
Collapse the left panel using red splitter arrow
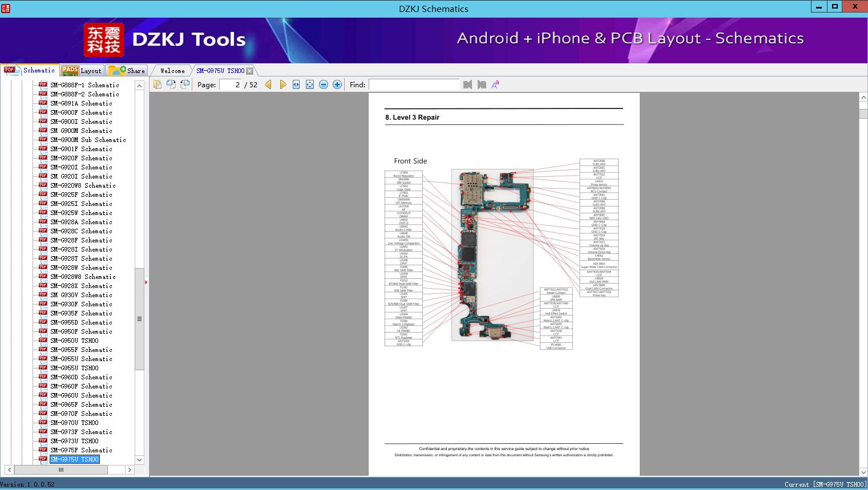click(x=146, y=282)
